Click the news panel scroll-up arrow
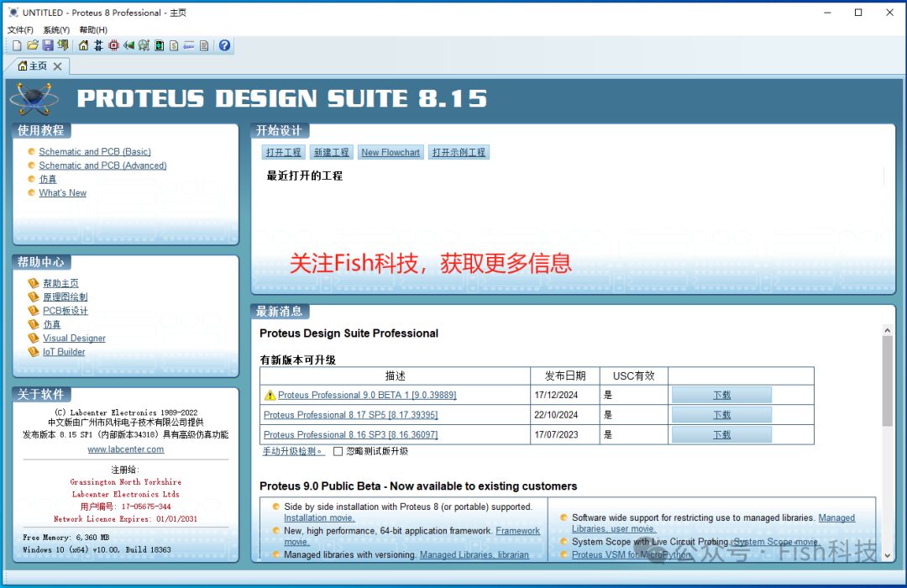Viewport: 907px width, 588px height. coord(888,330)
